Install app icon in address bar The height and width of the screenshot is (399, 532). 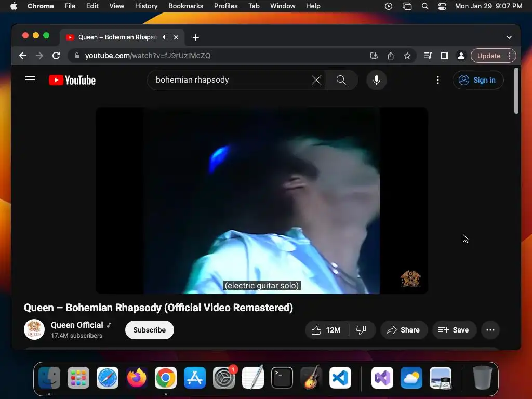pyautogui.click(x=374, y=56)
